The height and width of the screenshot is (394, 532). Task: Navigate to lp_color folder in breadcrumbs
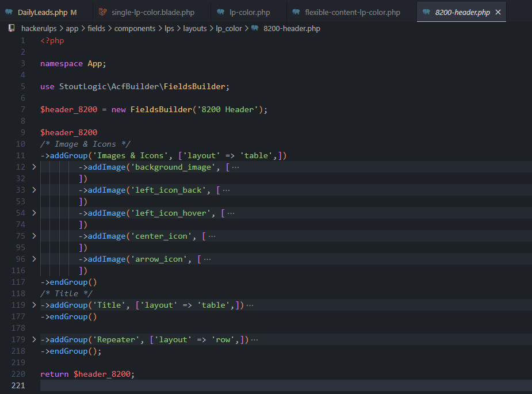(x=229, y=28)
